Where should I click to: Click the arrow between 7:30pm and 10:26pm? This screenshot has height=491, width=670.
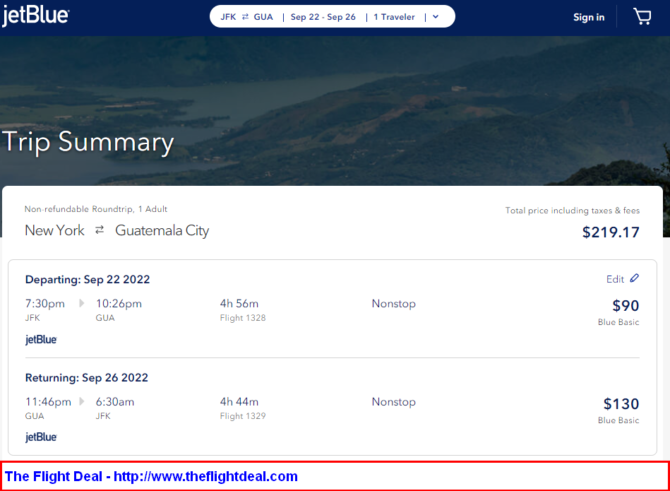click(x=81, y=303)
